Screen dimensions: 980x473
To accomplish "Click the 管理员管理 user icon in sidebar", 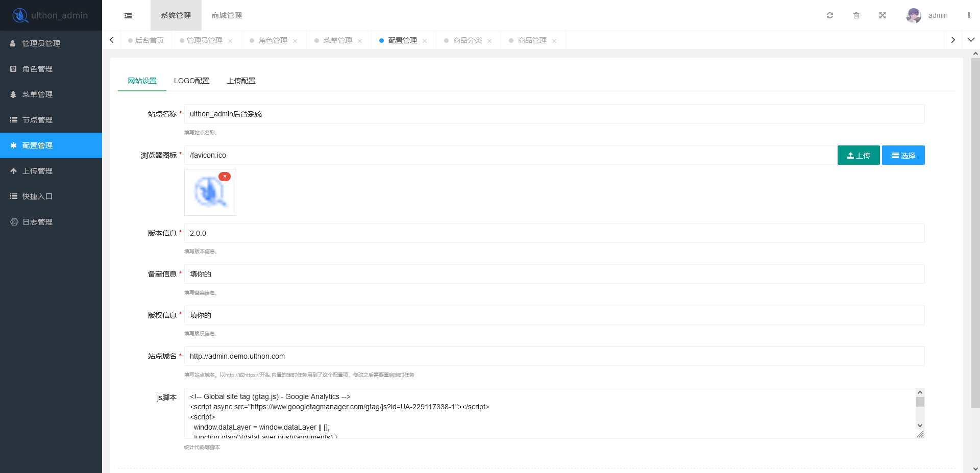I will point(13,43).
